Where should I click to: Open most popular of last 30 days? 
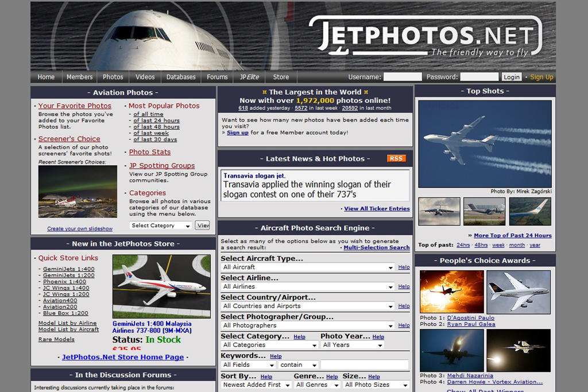(155, 139)
